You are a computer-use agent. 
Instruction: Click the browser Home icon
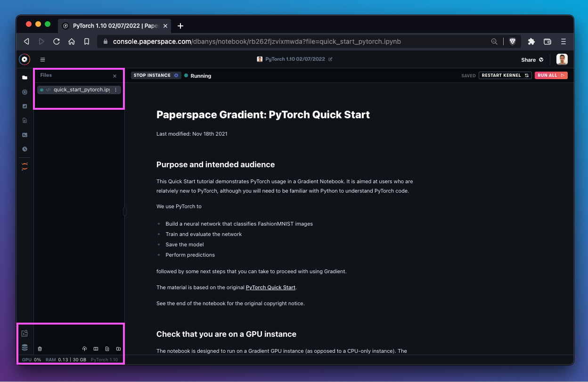pyautogui.click(x=72, y=41)
